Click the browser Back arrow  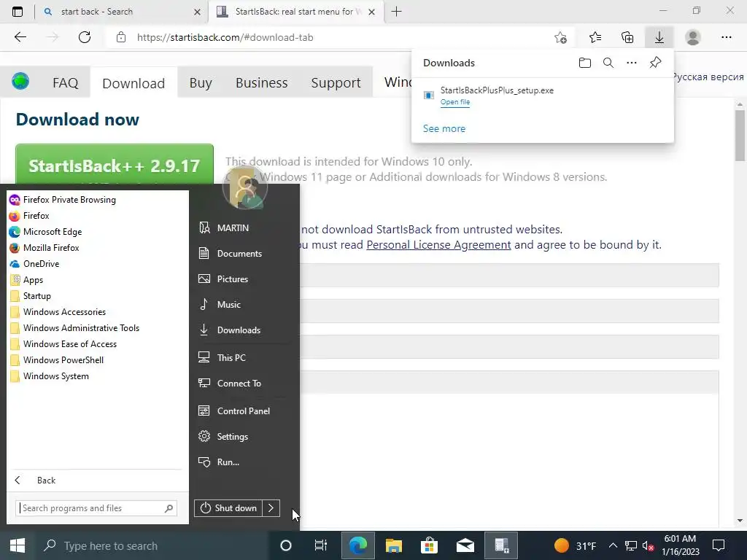coord(20,37)
